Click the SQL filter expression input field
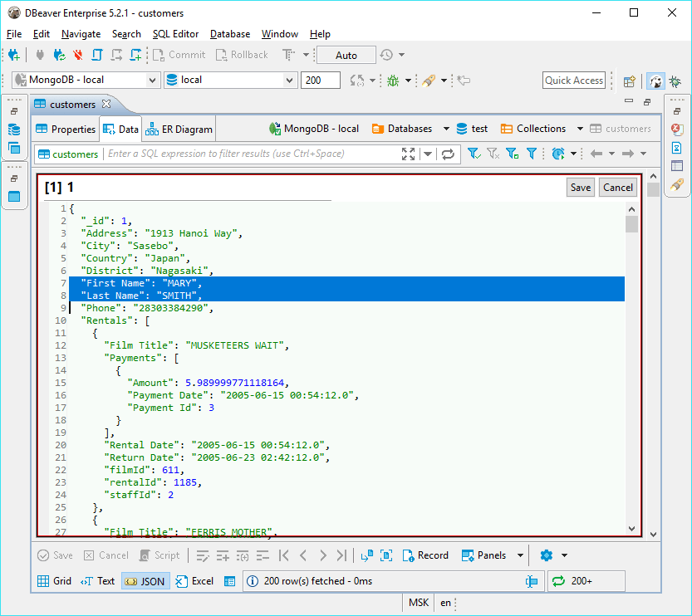 click(249, 154)
